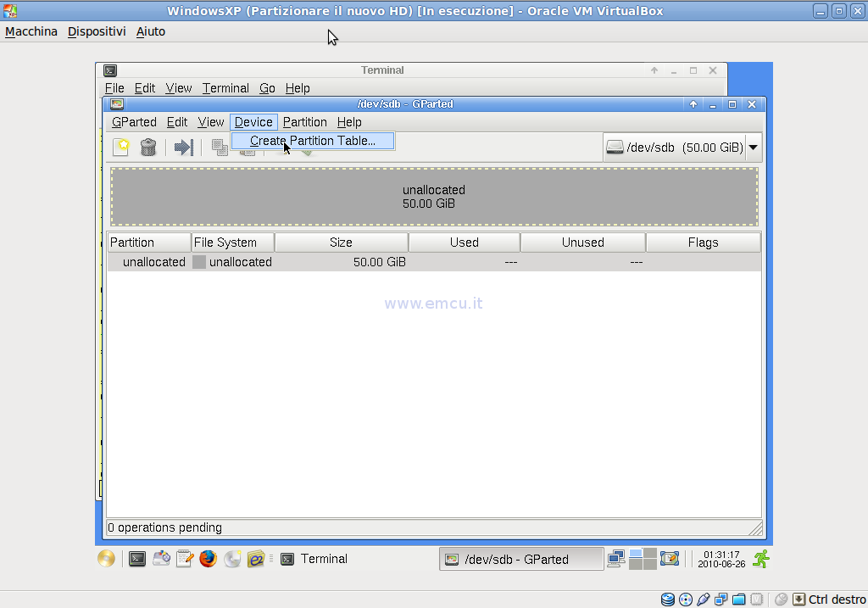Viewport: 868px width, 608px height.
Task: Open the Terminal menu in Terminal window
Action: point(225,88)
